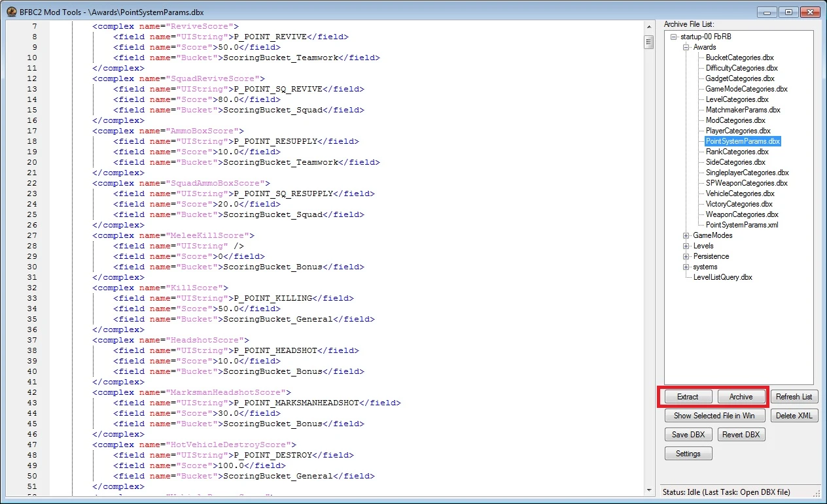
Task: Click the Extract button
Action: point(687,396)
